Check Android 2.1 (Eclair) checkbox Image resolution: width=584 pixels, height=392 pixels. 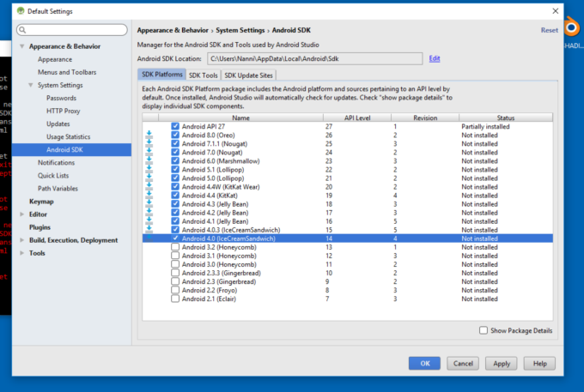pos(175,299)
